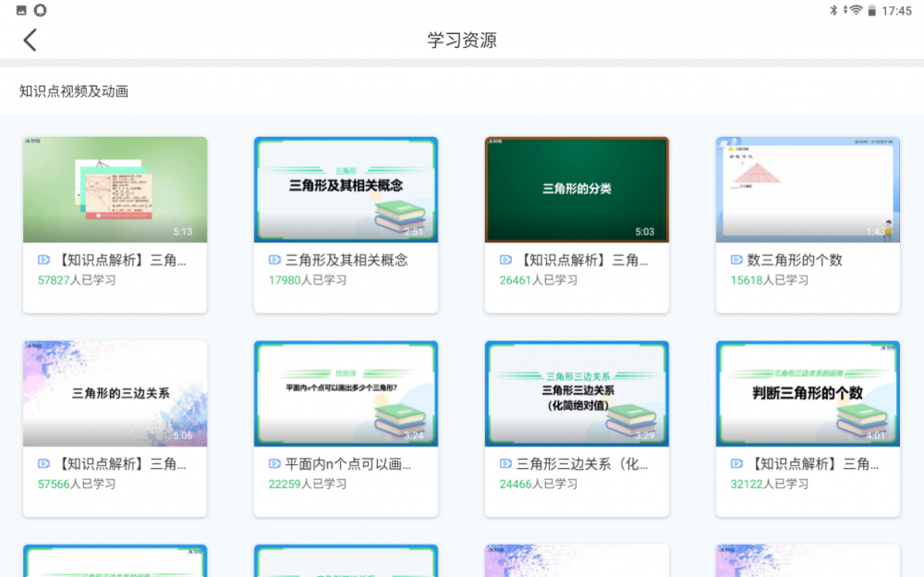Tap video icon beside 26461人已学习 card title
Image resolution: width=924 pixels, height=577 pixels.
pyautogui.click(x=505, y=260)
